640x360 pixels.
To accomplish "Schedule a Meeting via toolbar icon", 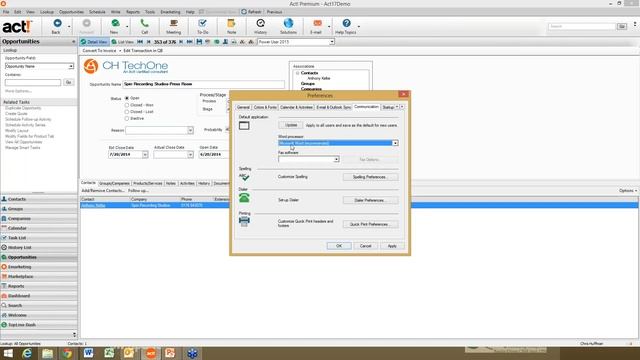I will point(173,23).
